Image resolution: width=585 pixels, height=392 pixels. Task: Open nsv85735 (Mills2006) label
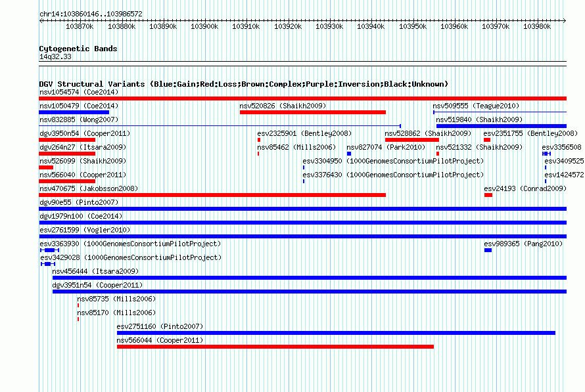(116, 299)
